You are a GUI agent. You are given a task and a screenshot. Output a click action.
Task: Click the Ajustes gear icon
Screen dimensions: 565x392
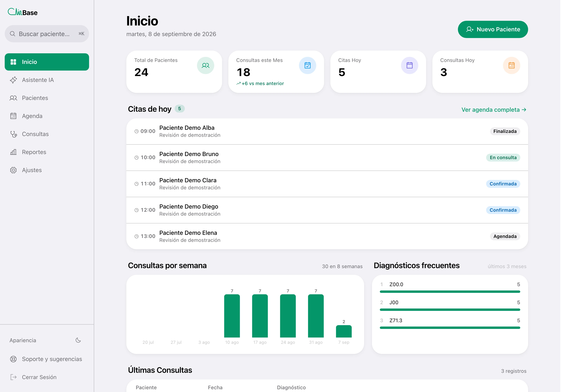13,170
